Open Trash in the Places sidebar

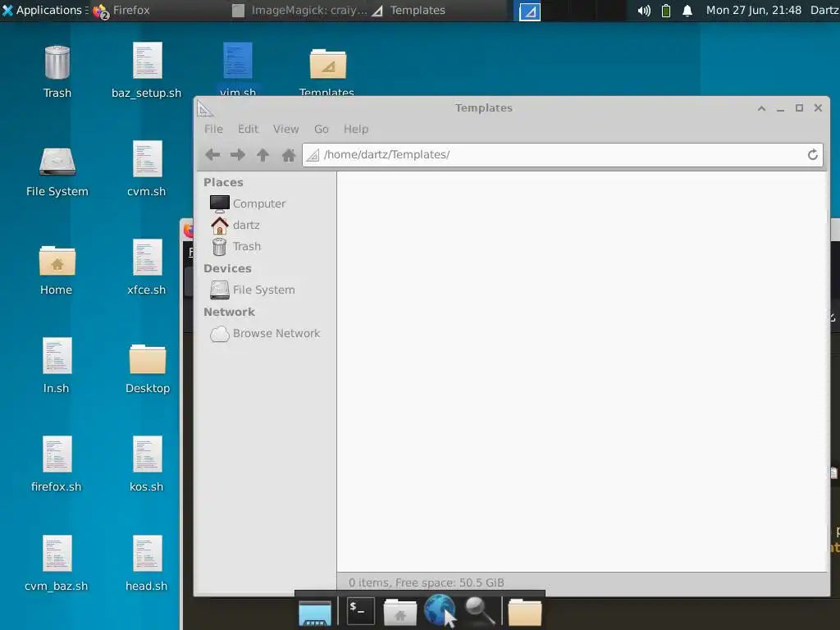(x=235, y=246)
